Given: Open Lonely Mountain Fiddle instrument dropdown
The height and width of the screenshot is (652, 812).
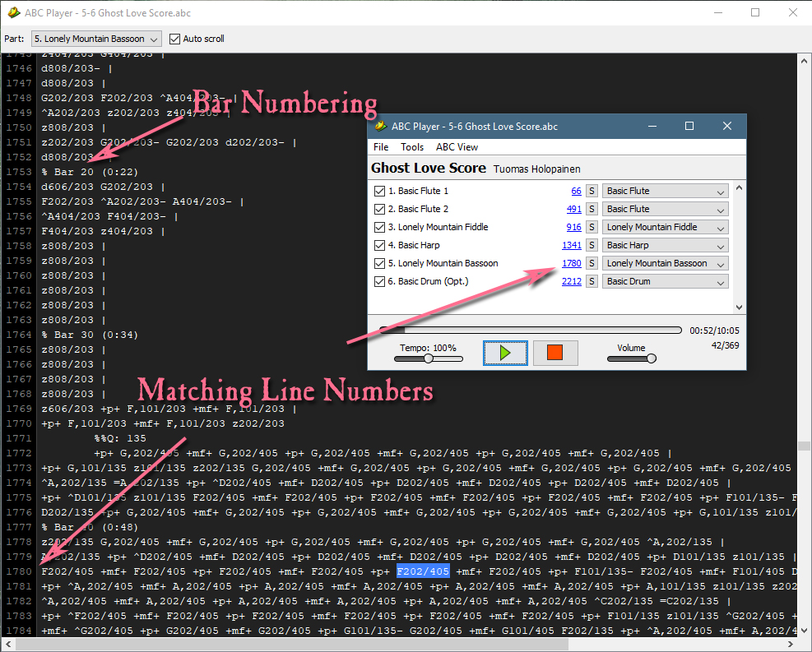Looking at the screenshot, I should pyautogui.click(x=665, y=227).
